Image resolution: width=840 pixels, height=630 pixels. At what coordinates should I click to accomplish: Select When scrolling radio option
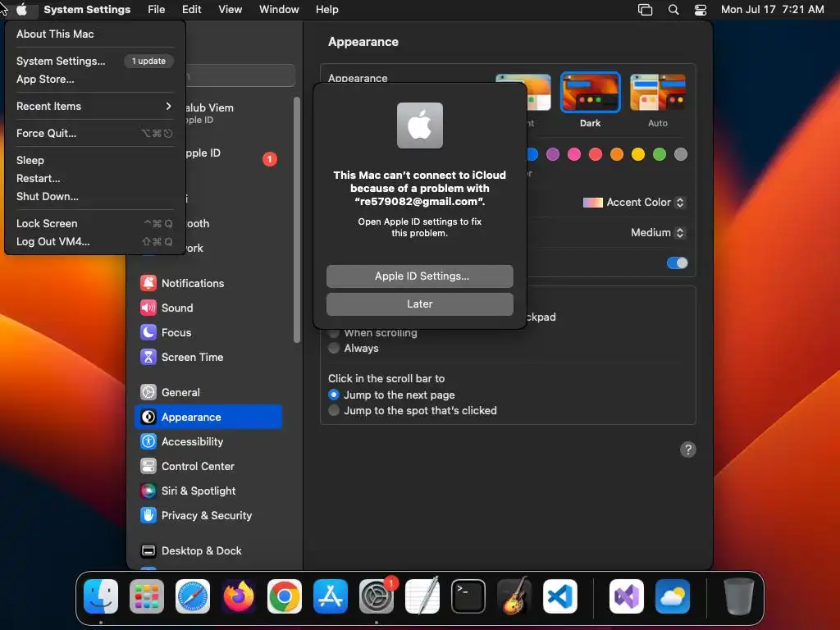(x=334, y=333)
